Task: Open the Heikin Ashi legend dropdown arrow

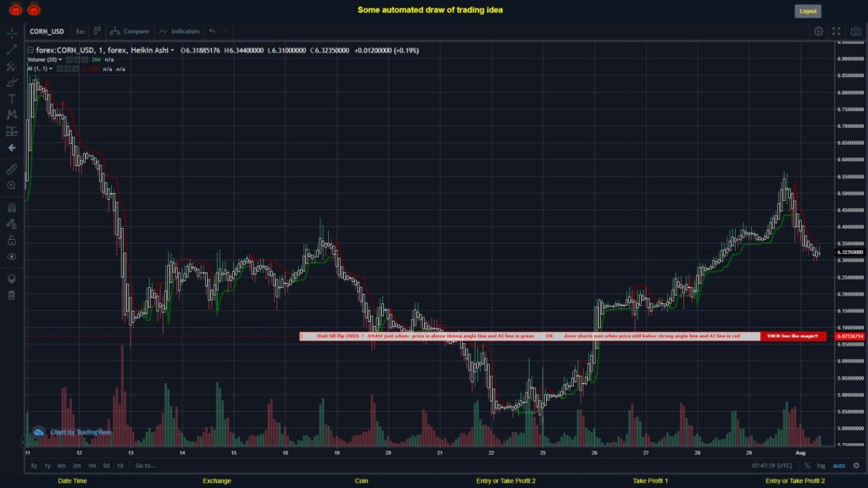Action: pos(172,50)
